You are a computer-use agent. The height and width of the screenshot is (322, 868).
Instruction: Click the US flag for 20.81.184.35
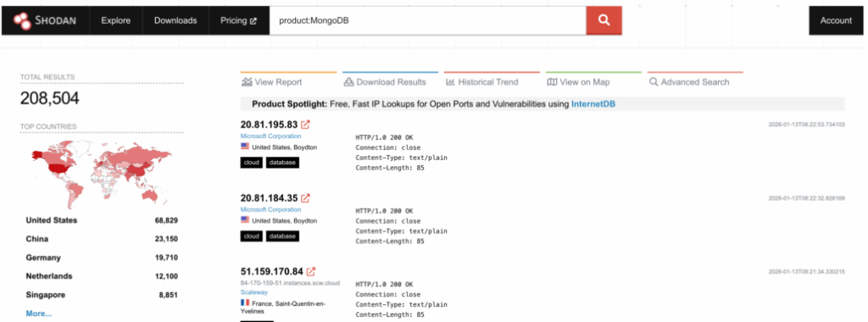pos(245,220)
